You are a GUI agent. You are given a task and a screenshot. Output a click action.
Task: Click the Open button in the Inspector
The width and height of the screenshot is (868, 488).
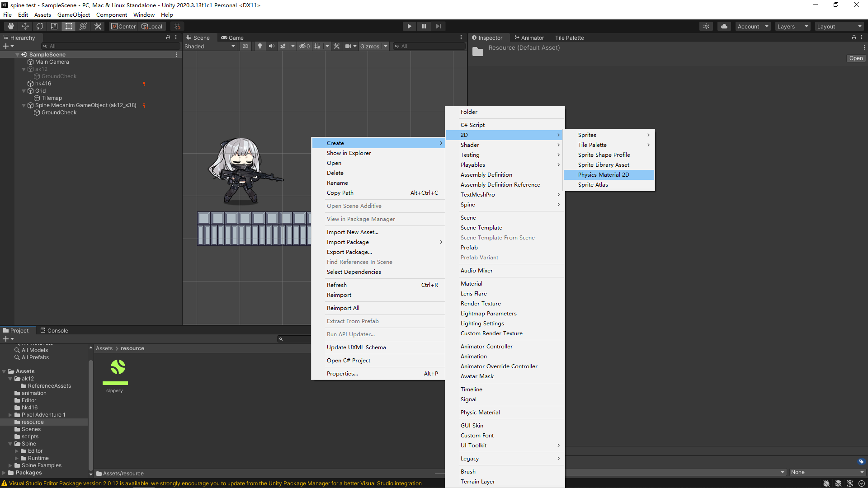[x=855, y=58]
